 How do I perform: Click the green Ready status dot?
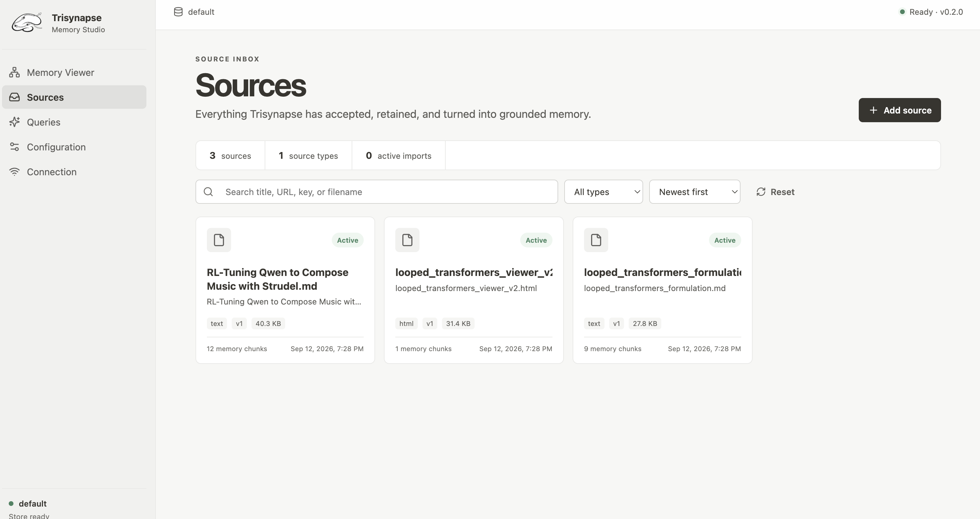(x=902, y=12)
